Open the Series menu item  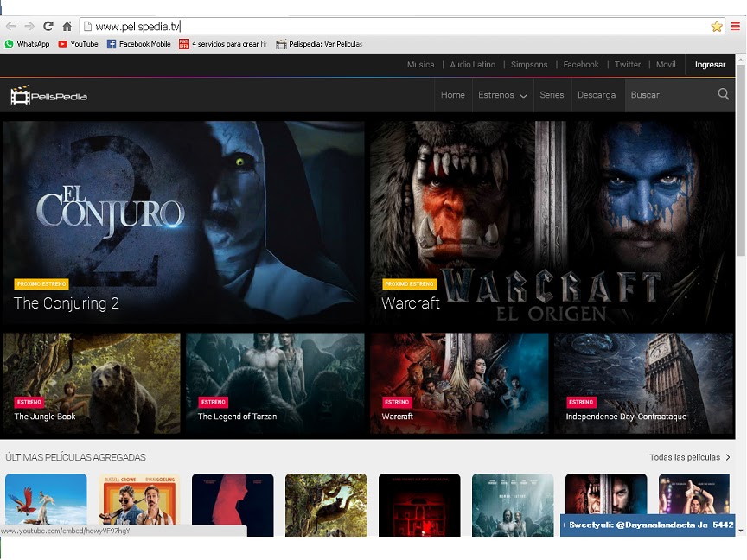[552, 95]
